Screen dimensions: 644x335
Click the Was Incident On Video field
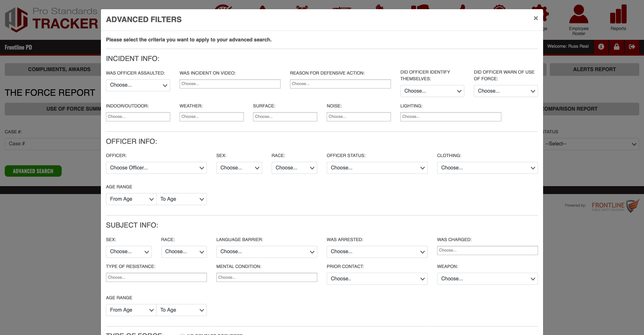click(230, 84)
